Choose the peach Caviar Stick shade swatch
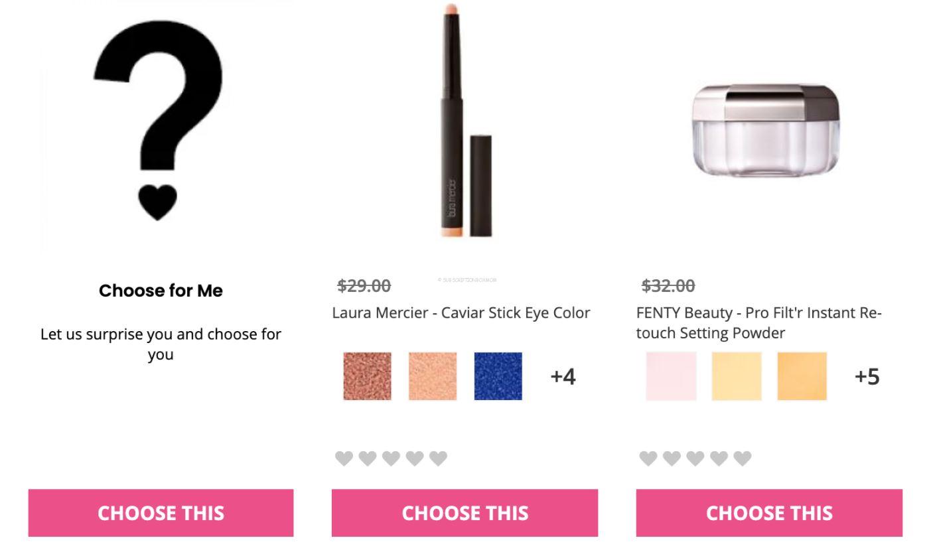 432,376
